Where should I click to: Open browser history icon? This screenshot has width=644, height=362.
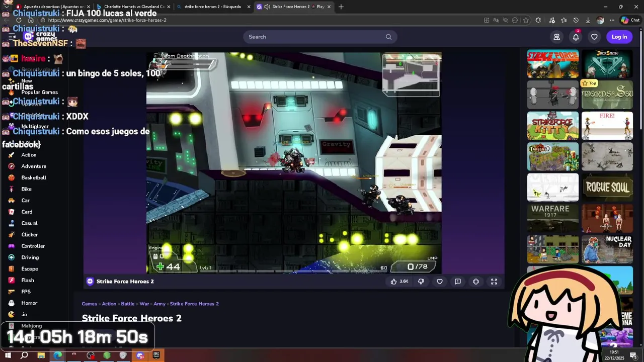576,20
